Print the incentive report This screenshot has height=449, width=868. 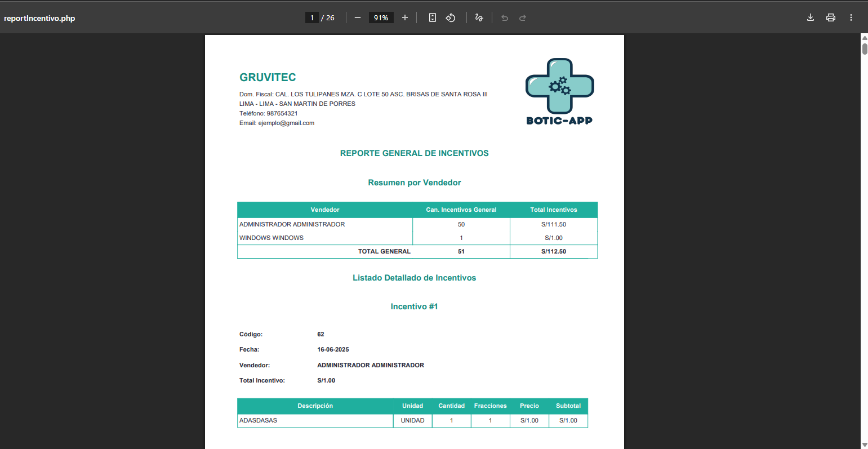[x=830, y=17]
